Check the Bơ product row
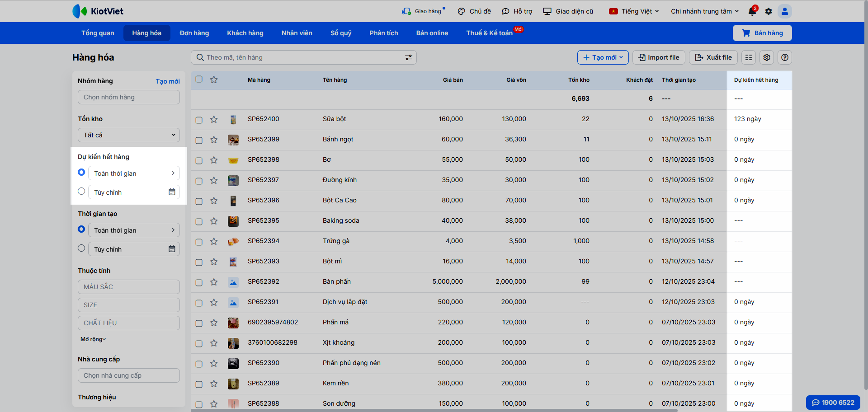The width and height of the screenshot is (868, 412). (x=199, y=160)
